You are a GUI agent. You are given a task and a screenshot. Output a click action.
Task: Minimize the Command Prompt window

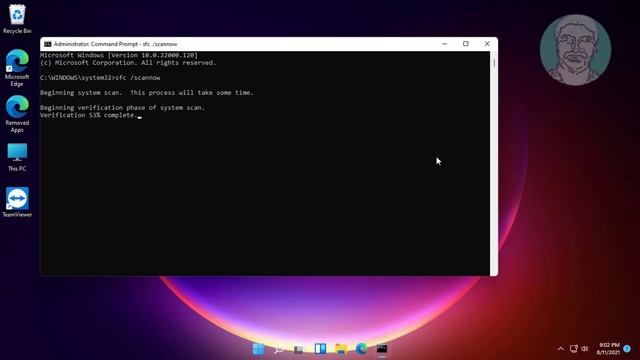coord(444,44)
